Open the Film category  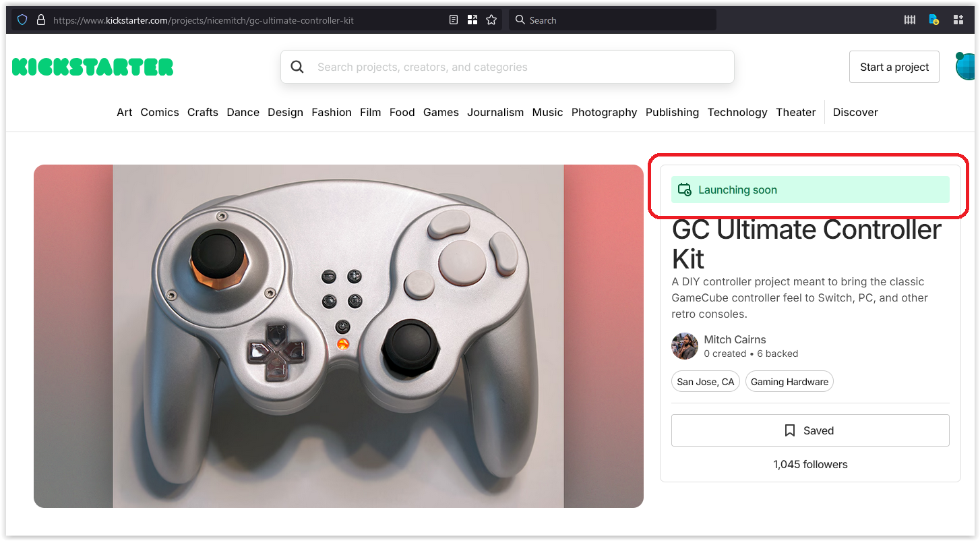[371, 112]
